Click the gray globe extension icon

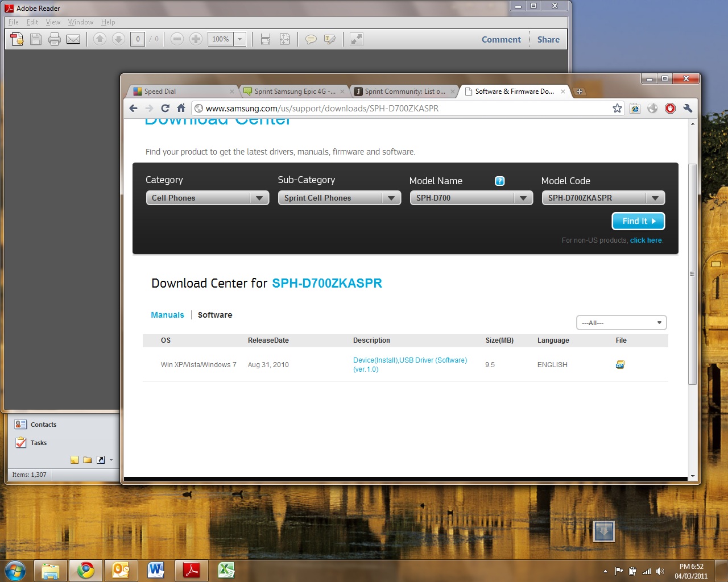[x=652, y=109]
